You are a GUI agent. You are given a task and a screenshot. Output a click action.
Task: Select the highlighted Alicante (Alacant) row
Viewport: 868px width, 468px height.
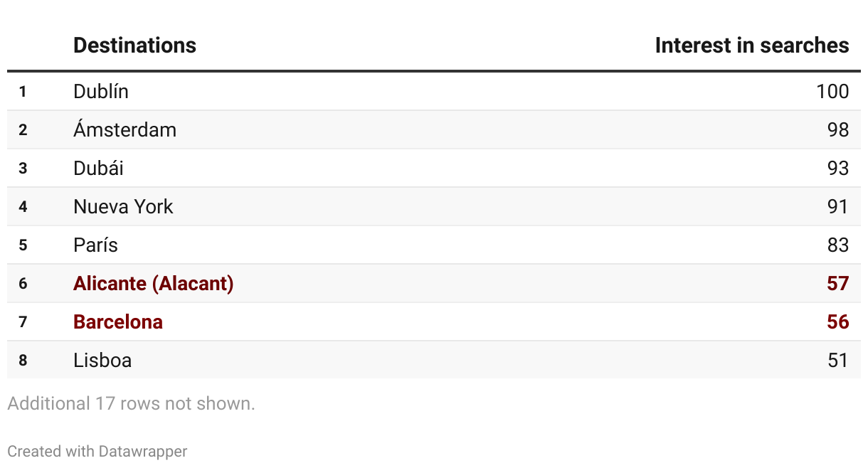[434, 283]
